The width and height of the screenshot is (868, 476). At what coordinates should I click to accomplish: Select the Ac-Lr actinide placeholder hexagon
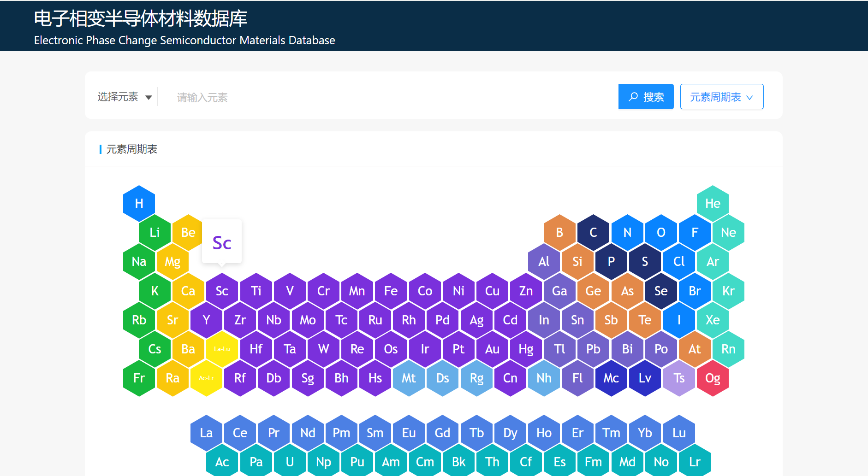pos(206,378)
